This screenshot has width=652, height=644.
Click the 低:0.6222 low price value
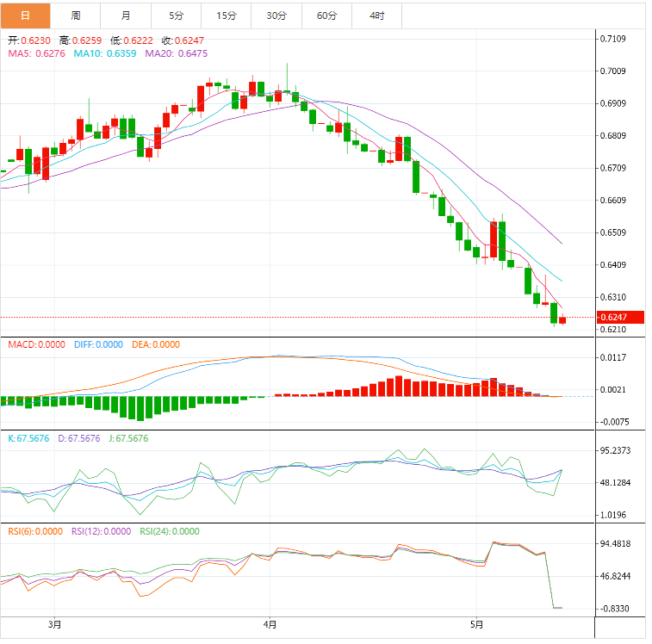click(x=132, y=40)
